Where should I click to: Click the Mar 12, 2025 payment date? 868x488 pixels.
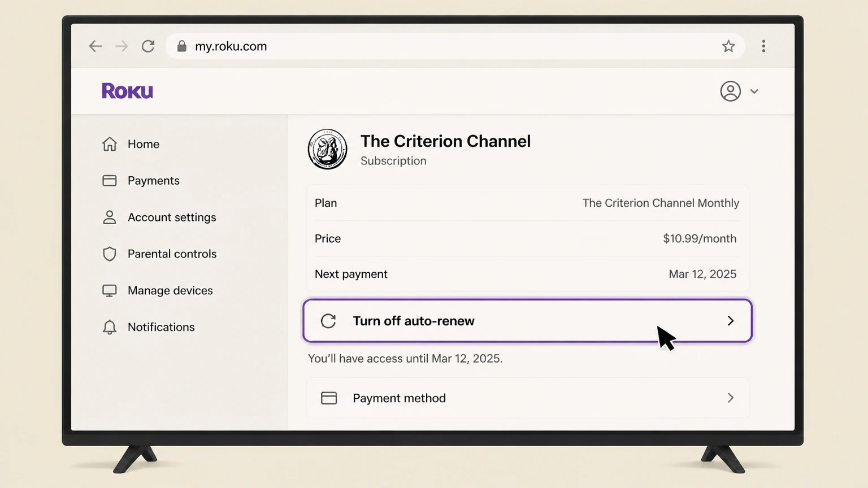[x=702, y=274]
